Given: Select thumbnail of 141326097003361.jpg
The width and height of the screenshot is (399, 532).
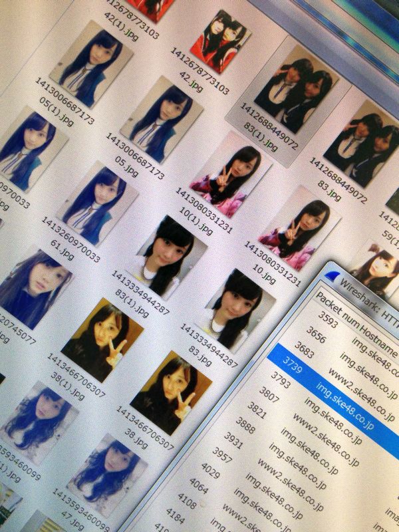Looking at the screenshot, I should coord(97,204).
